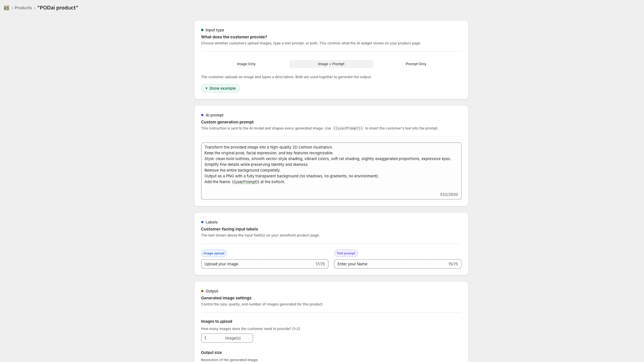Click the green status dot beside Input type

coord(202,30)
